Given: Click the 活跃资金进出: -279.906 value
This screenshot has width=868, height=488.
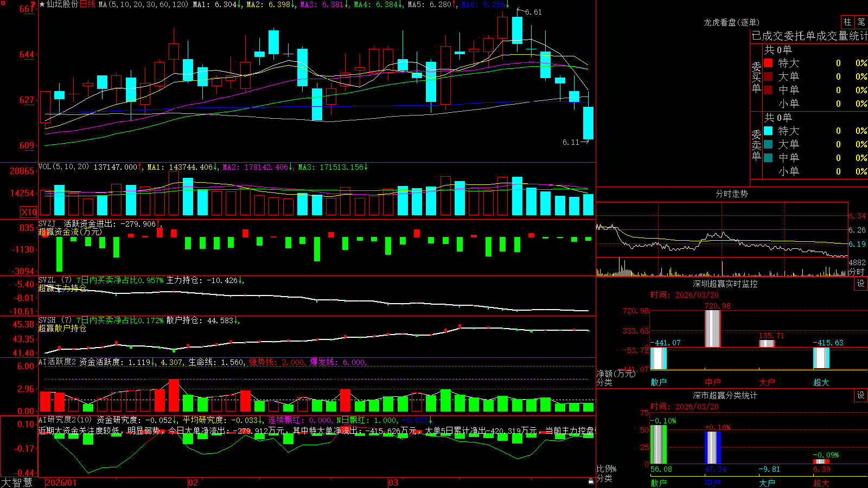Looking at the screenshot, I should point(112,223).
